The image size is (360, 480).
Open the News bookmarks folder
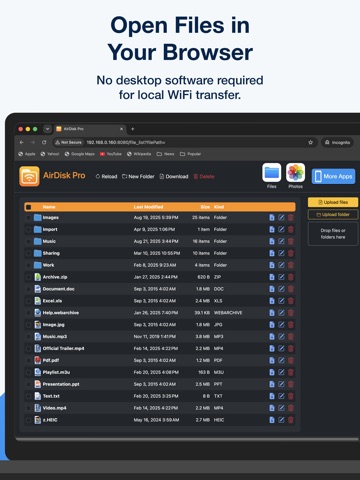166,154
